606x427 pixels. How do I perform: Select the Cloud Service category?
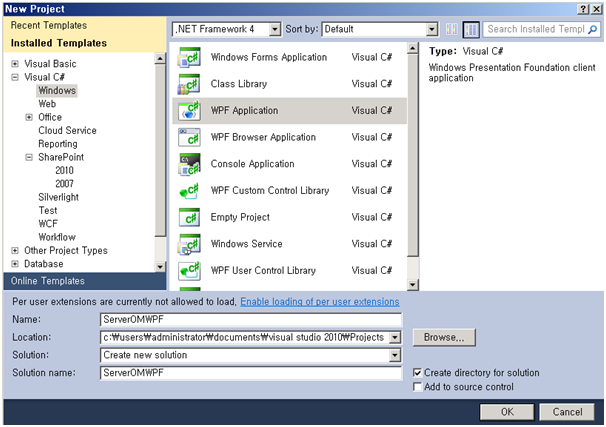tap(67, 131)
